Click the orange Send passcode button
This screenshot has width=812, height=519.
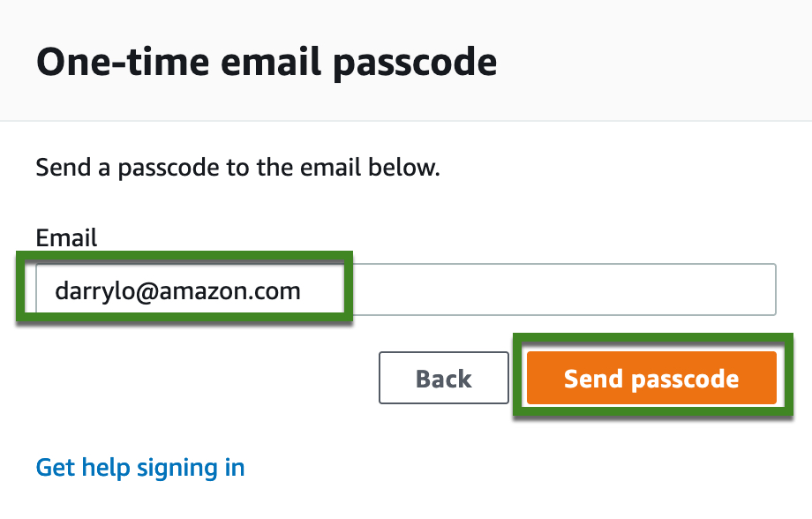coord(651,378)
